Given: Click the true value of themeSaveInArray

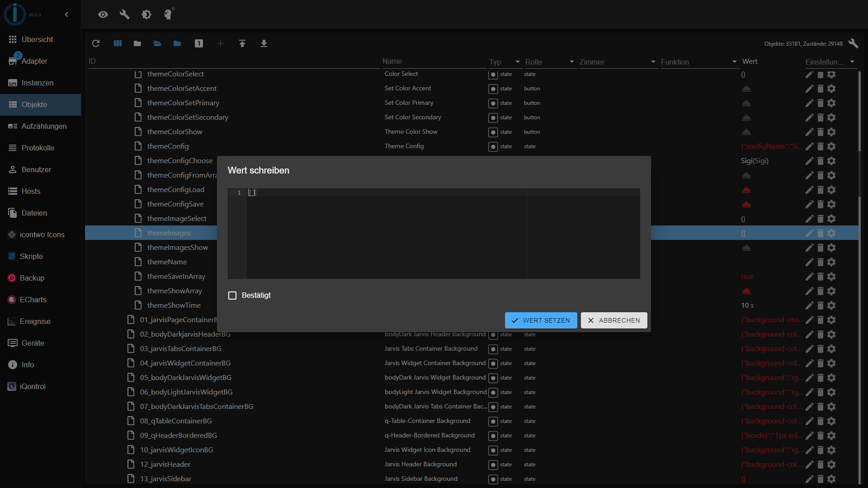Looking at the screenshot, I should click(x=747, y=277).
